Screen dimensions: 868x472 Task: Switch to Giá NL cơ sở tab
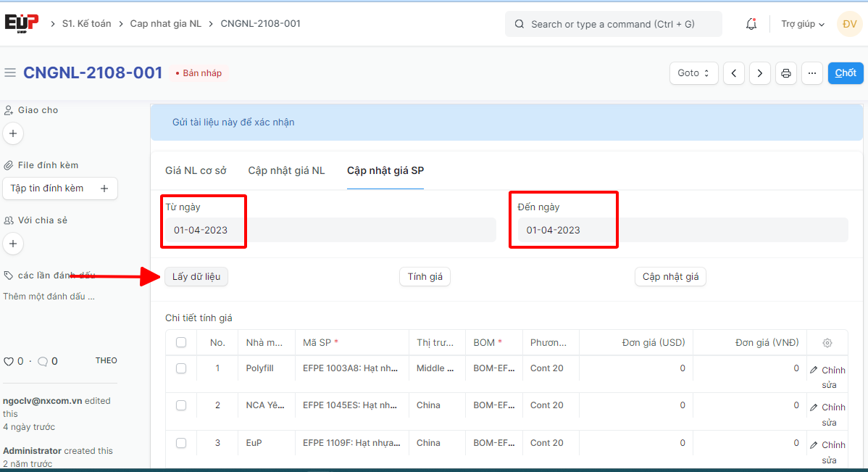pyautogui.click(x=196, y=171)
